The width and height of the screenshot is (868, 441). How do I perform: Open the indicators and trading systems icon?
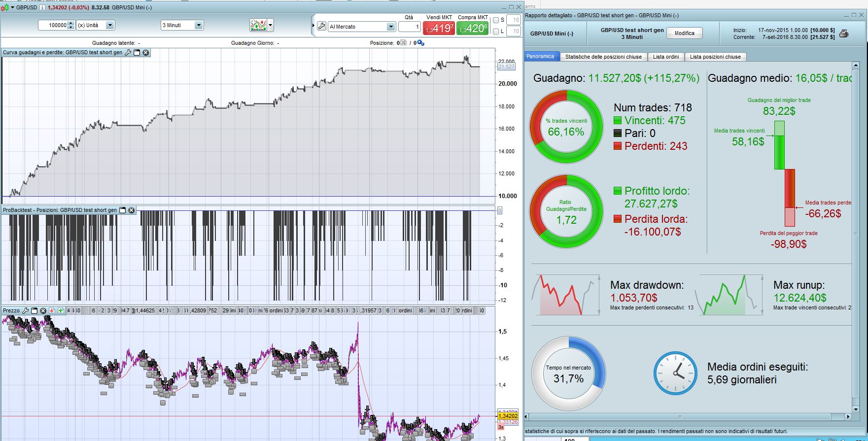(258, 25)
